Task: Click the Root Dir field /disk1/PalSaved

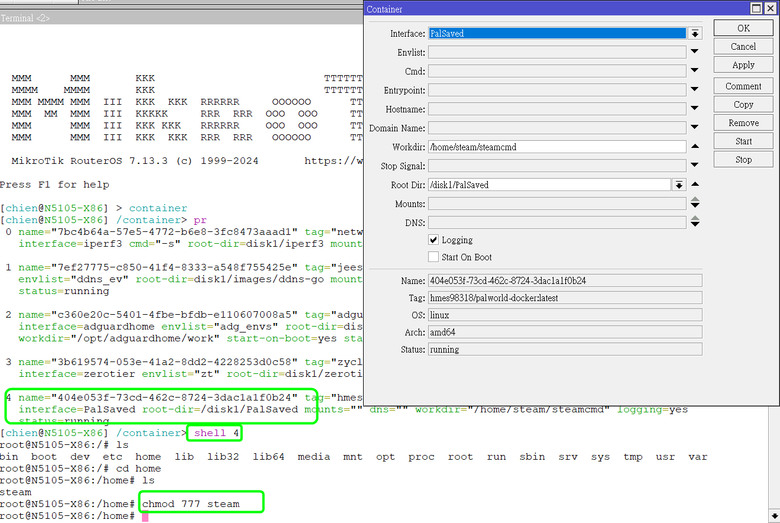Action: (x=550, y=185)
